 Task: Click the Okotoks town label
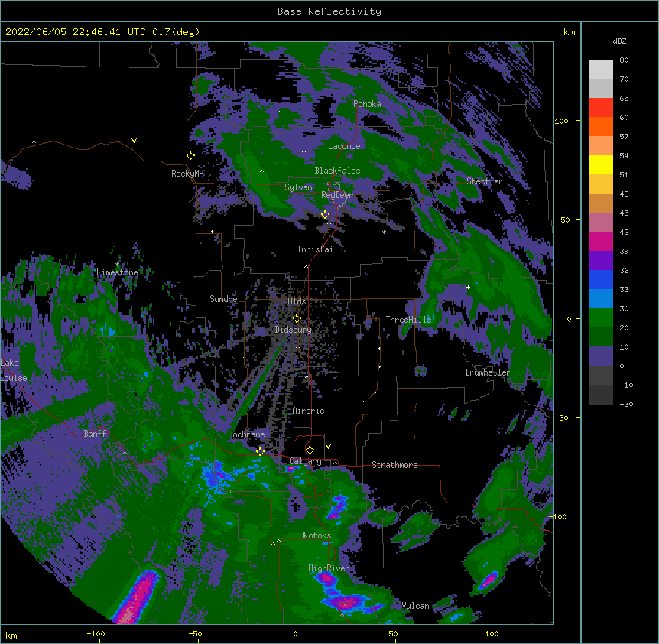pyautogui.click(x=315, y=535)
